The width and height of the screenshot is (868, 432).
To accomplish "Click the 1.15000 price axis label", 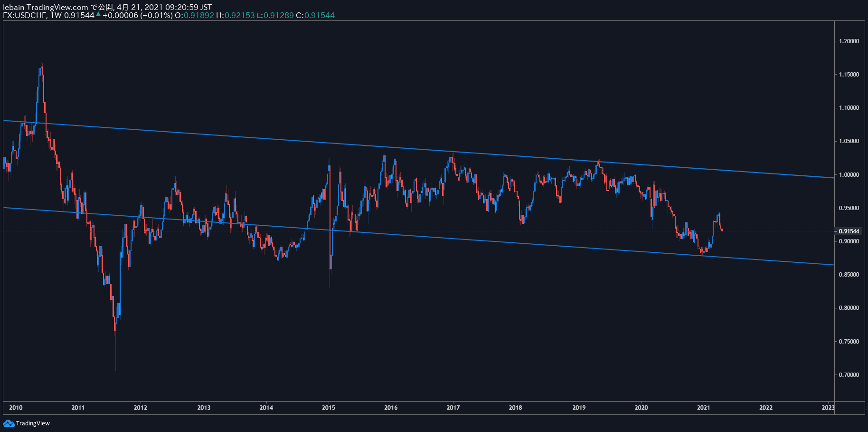I will [x=849, y=75].
